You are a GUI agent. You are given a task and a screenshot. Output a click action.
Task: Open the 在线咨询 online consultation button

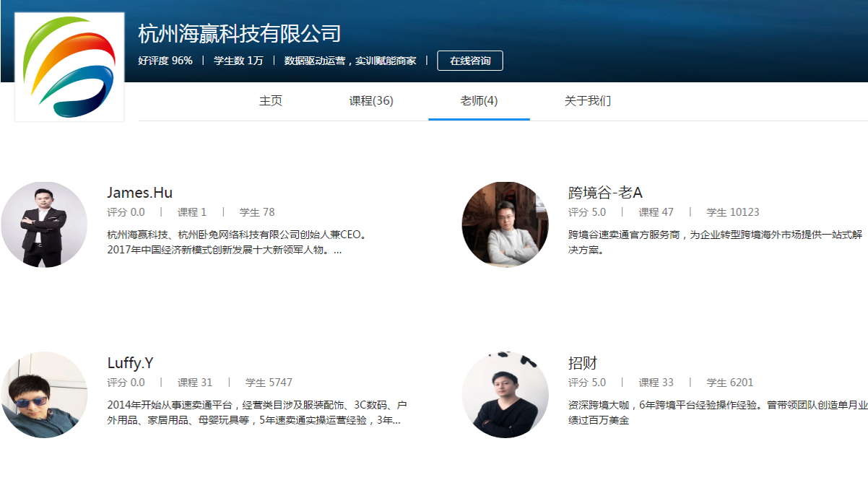(x=470, y=61)
